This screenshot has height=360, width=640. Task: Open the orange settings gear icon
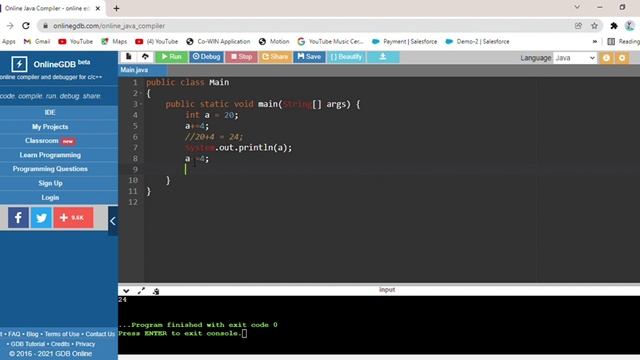tap(622, 58)
